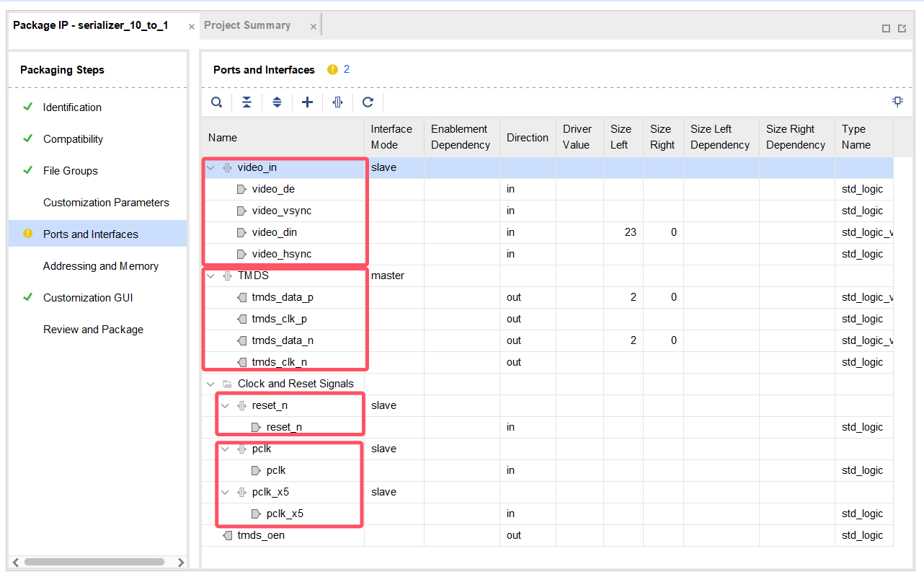Image resolution: width=924 pixels, height=577 pixels.
Task: Click the tmds_data_p output port icon
Action: [241, 297]
